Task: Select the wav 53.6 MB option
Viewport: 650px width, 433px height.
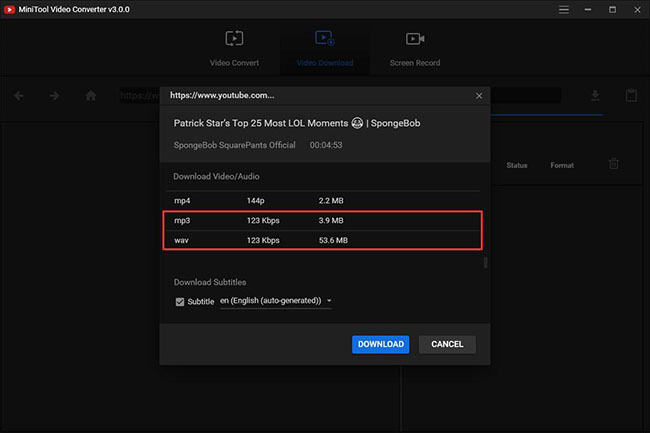Action: [x=323, y=240]
